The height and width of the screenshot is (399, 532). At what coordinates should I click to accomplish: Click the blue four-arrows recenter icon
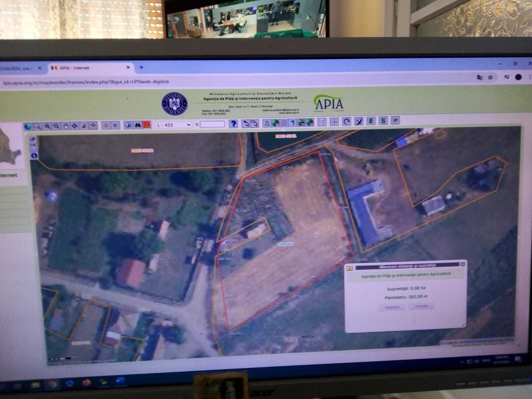pyautogui.click(x=74, y=126)
